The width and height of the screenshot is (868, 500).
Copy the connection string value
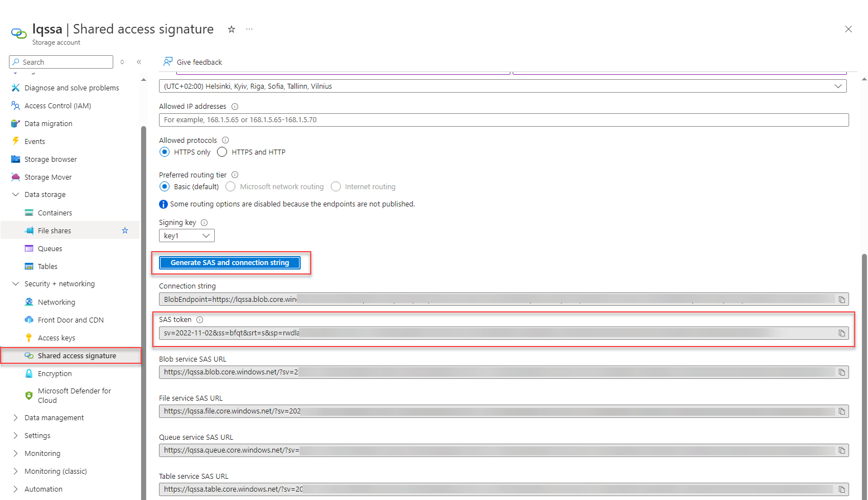point(841,300)
